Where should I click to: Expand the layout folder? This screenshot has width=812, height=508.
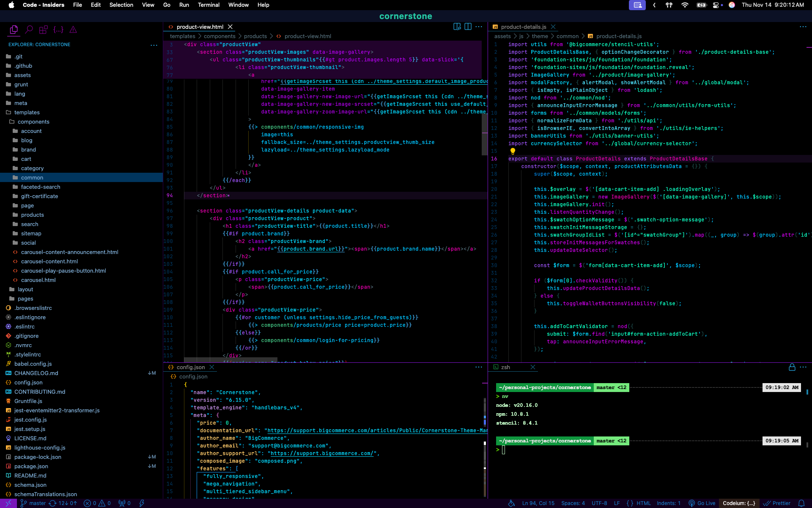click(x=25, y=290)
